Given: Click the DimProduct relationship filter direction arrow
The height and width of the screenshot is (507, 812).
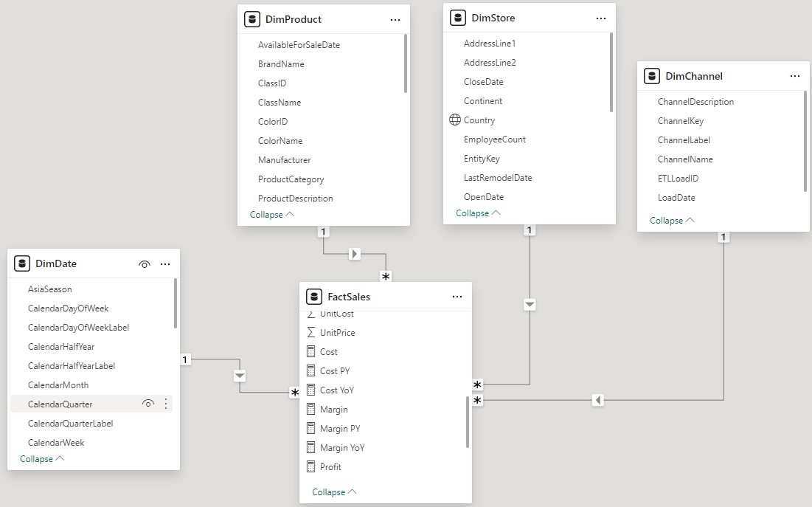Looking at the screenshot, I should tap(355, 254).
